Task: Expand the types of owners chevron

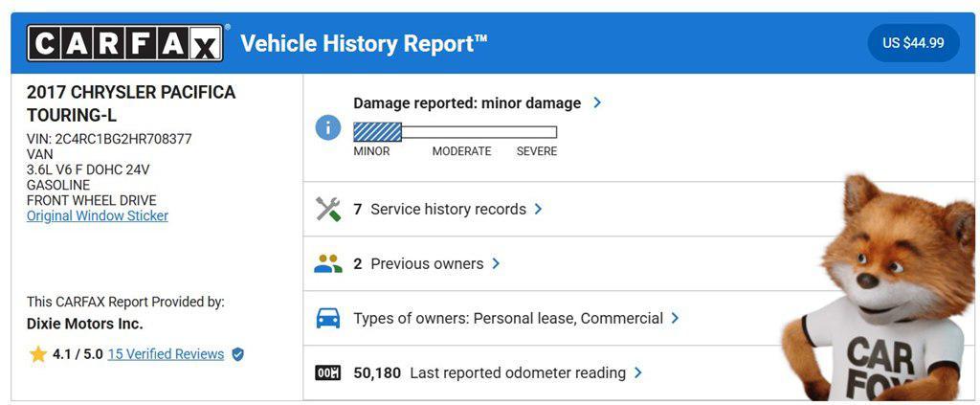Action: 676,318
